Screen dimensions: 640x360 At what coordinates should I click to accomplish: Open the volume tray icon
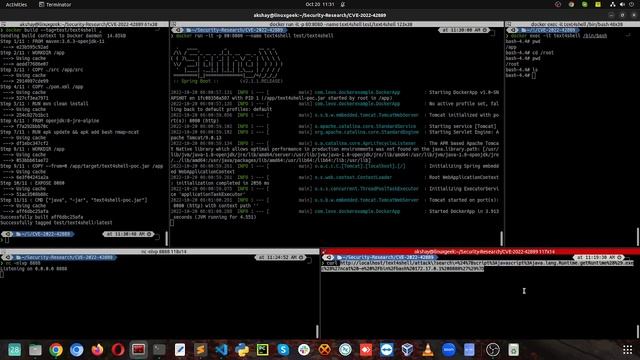(622, 4)
